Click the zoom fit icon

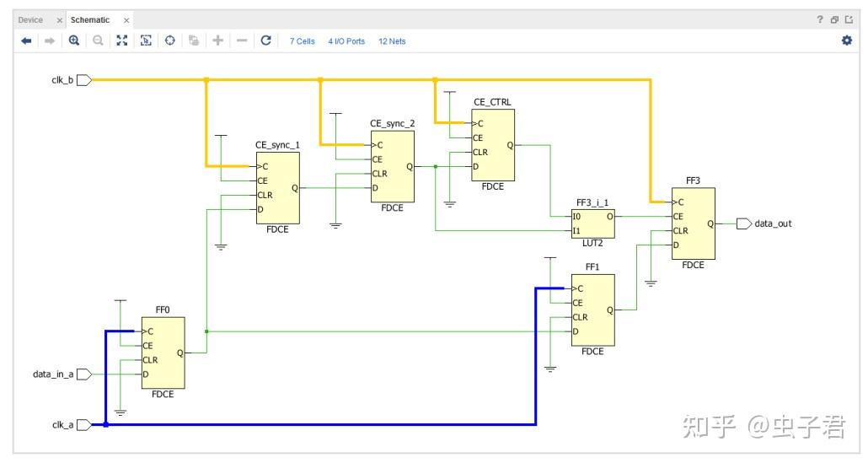click(122, 40)
